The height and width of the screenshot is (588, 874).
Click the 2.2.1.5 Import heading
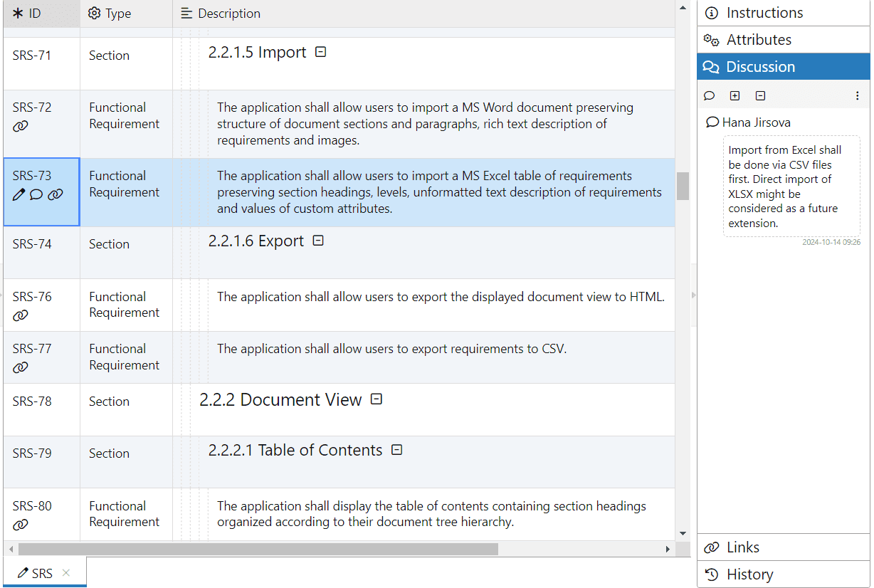pos(257,52)
